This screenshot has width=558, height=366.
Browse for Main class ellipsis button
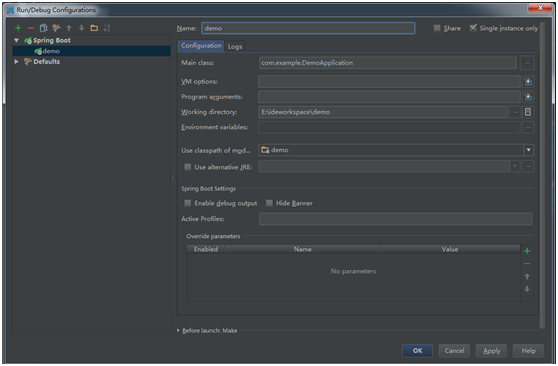[x=527, y=63]
